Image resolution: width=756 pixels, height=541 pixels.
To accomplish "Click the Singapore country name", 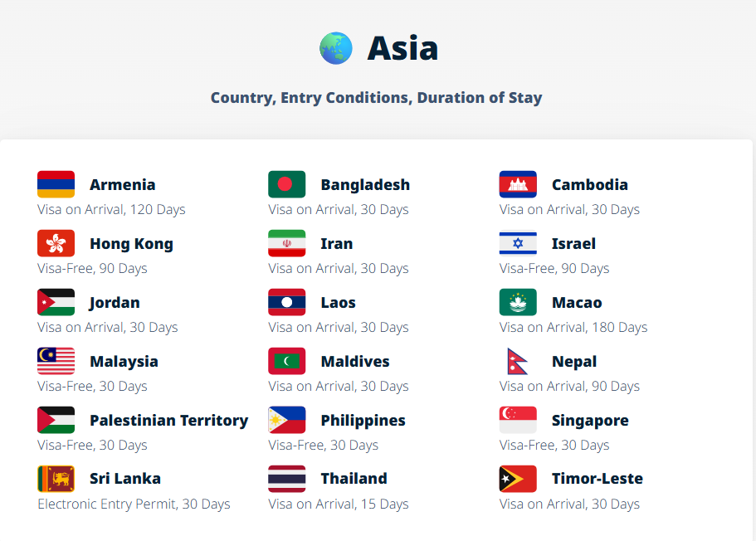I will (590, 421).
